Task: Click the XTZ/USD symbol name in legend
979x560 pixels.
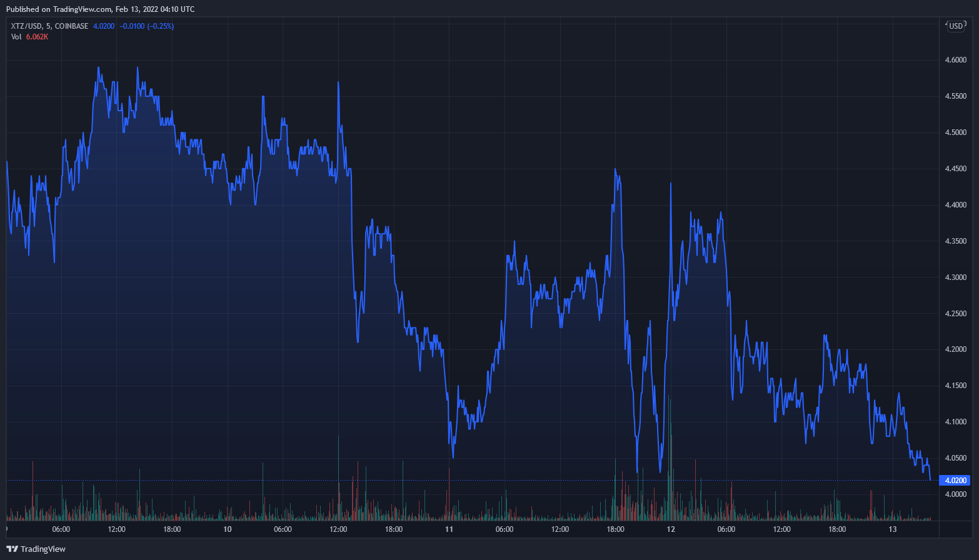Action: point(26,26)
